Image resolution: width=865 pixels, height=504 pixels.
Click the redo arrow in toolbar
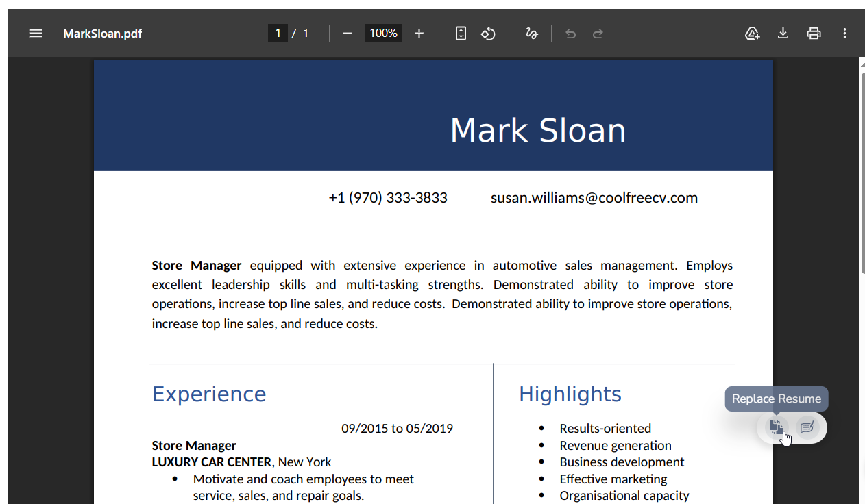click(598, 34)
